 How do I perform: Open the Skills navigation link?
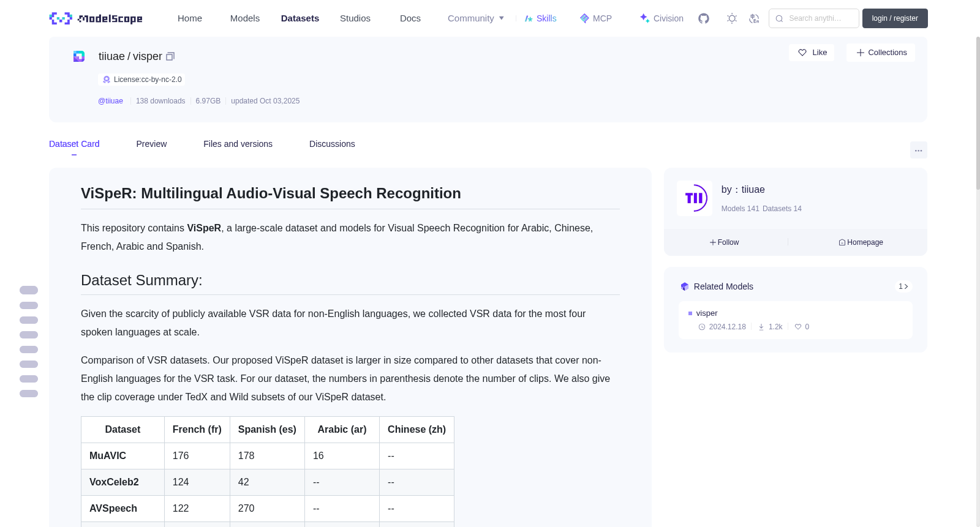[541, 18]
